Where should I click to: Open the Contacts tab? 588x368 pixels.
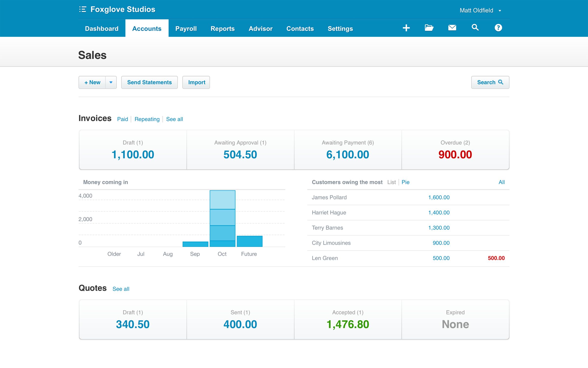[x=300, y=28]
